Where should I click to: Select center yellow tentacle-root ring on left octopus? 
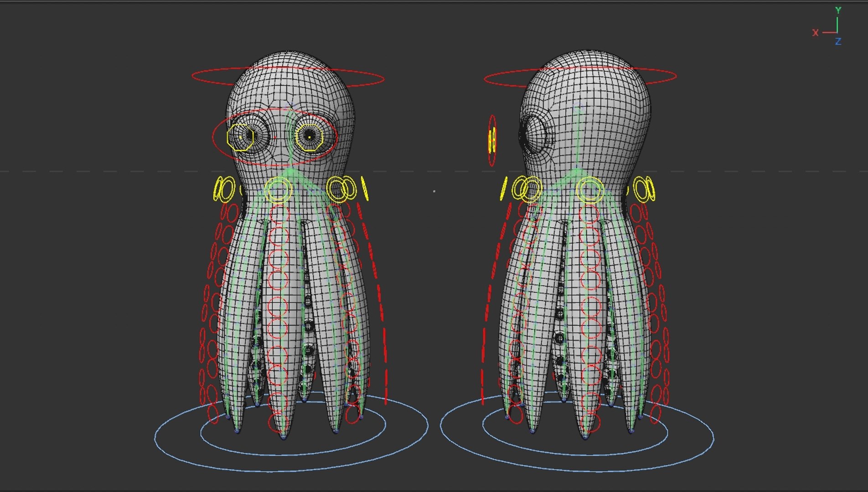click(x=278, y=190)
